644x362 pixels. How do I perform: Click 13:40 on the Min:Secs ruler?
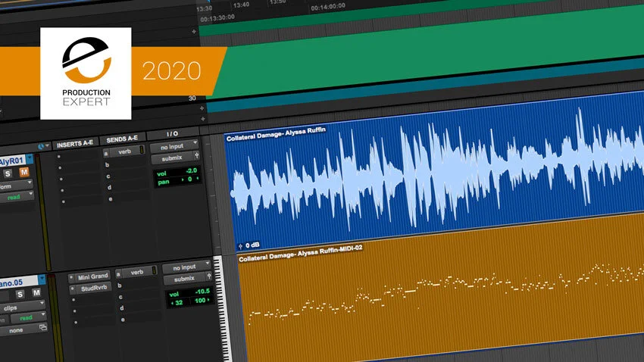241,5
